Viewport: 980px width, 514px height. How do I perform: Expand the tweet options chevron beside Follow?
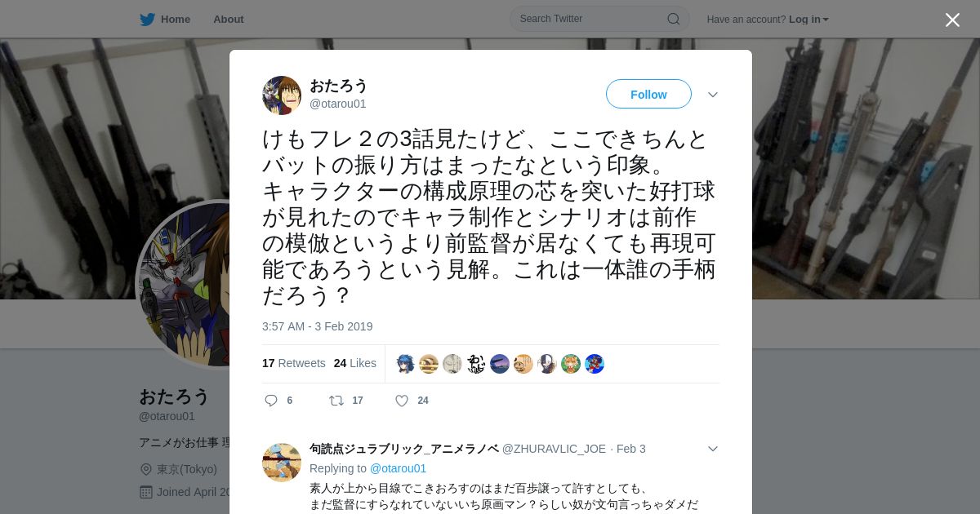[x=713, y=95]
